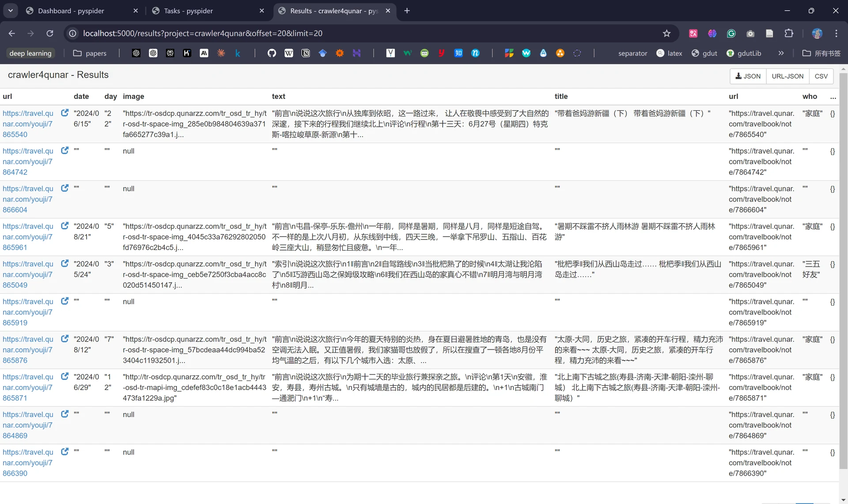Open the Chrome three-dot menu
The image size is (848, 504).
(x=836, y=33)
